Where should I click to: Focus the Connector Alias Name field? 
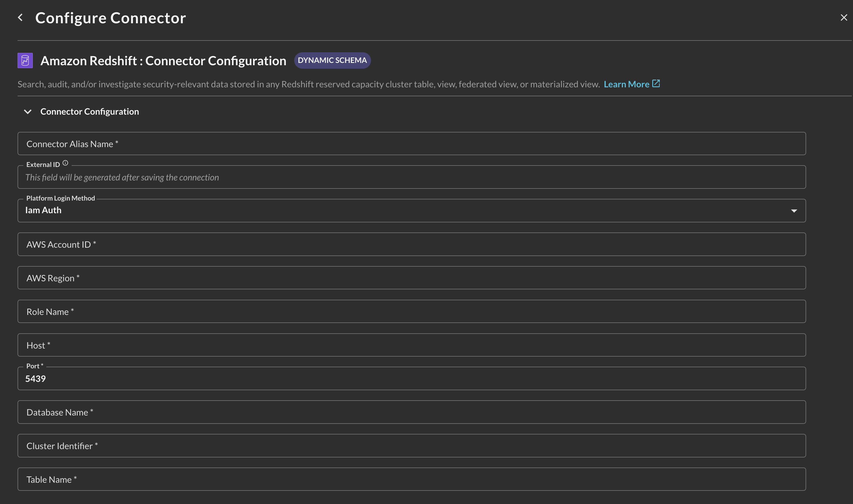412,144
